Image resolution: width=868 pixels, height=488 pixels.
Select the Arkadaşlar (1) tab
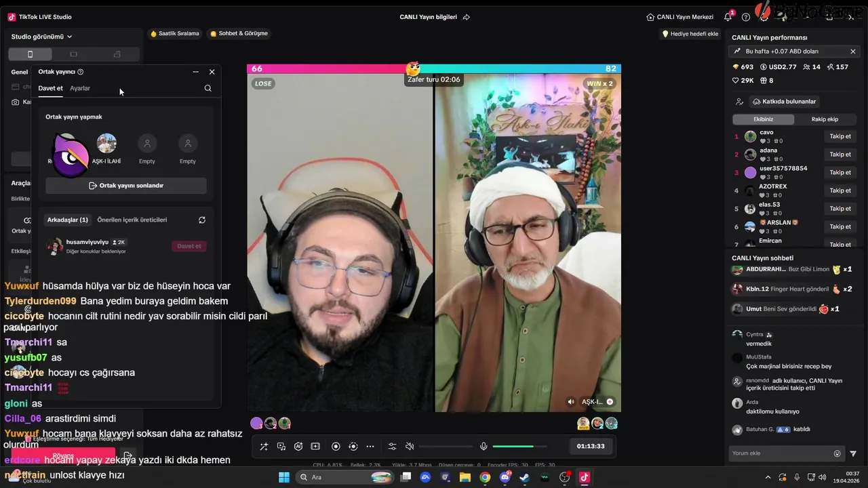[x=67, y=220]
